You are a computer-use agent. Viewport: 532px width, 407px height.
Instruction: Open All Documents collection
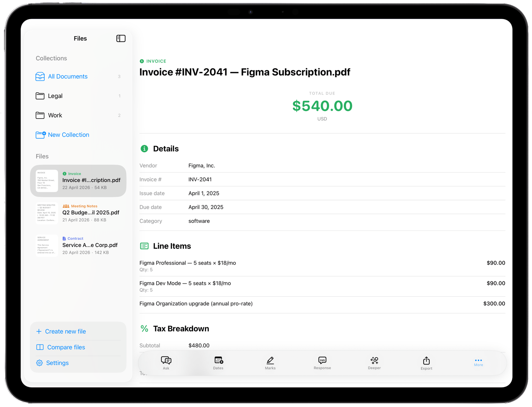(x=78, y=76)
